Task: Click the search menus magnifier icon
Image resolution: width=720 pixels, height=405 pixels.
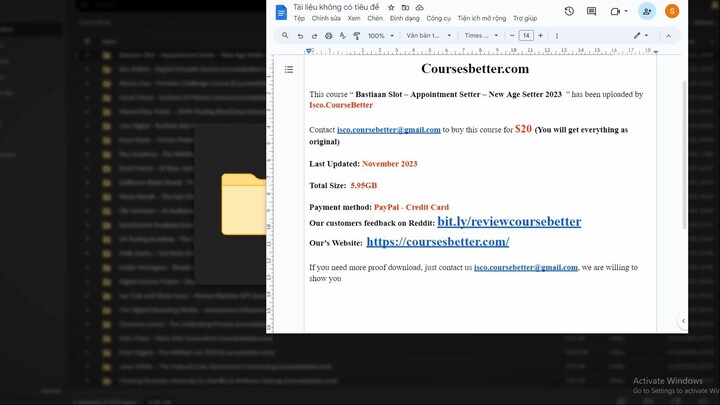Action: tap(285, 36)
